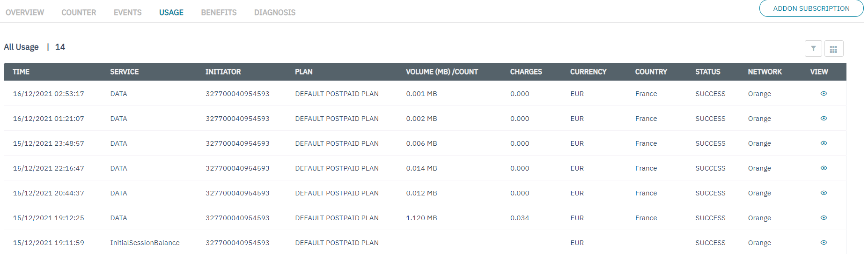The width and height of the screenshot is (868, 254).
Task: Sort by the Time column header
Action: click(x=21, y=72)
